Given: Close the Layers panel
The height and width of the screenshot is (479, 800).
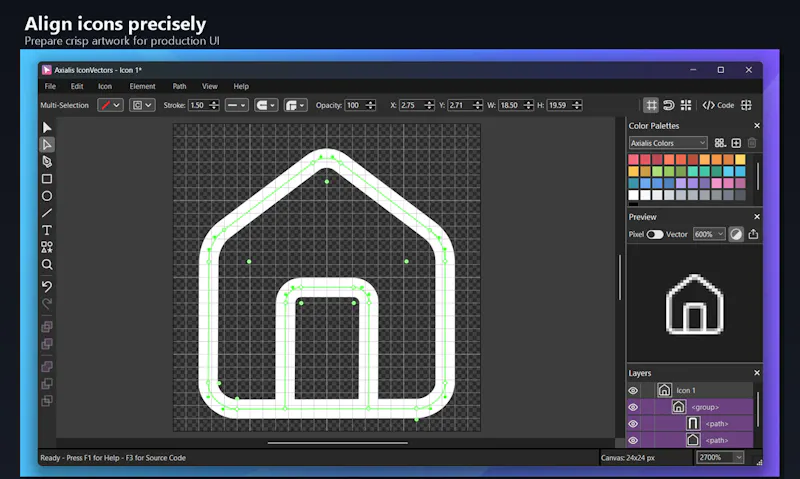Looking at the screenshot, I should coord(757,373).
